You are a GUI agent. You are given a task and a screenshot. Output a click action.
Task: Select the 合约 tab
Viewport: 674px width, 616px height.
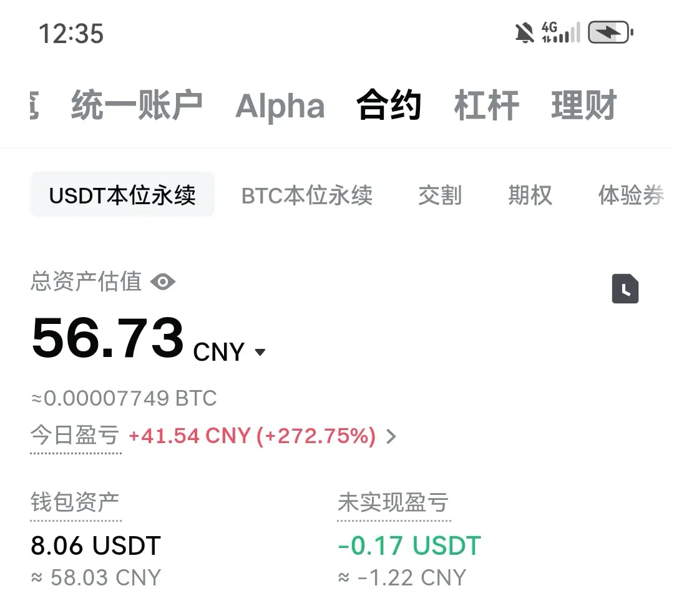click(389, 105)
